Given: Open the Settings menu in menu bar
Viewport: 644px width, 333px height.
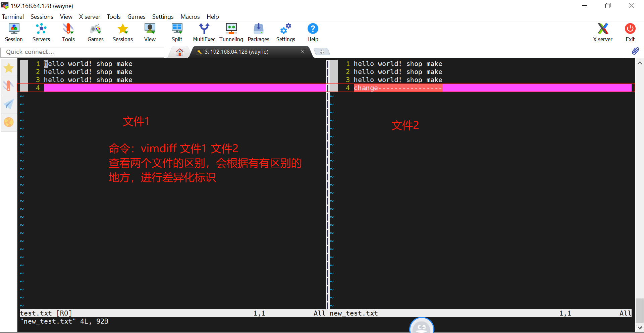Looking at the screenshot, I should (x=163, y=17).
